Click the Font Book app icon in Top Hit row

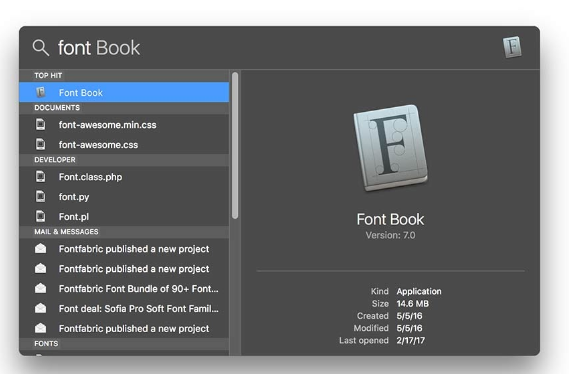(x=41, y=92)
